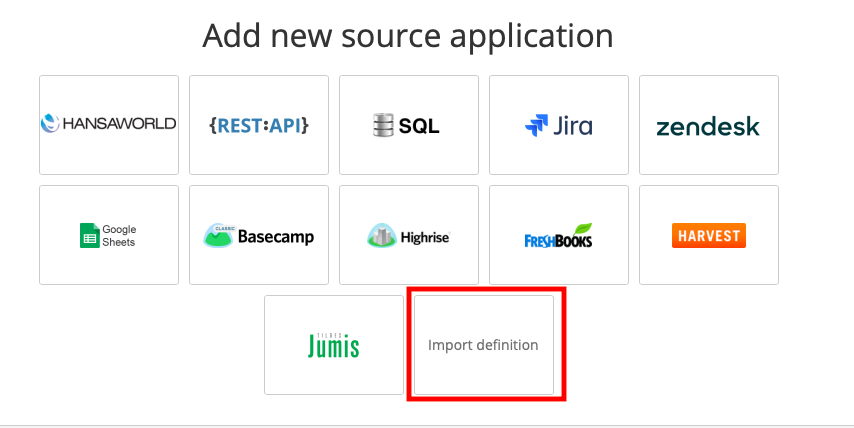Click the Google Sheets label text
Image resolution: width=854 pixels, height=428 pixels.
pos(119,236)
